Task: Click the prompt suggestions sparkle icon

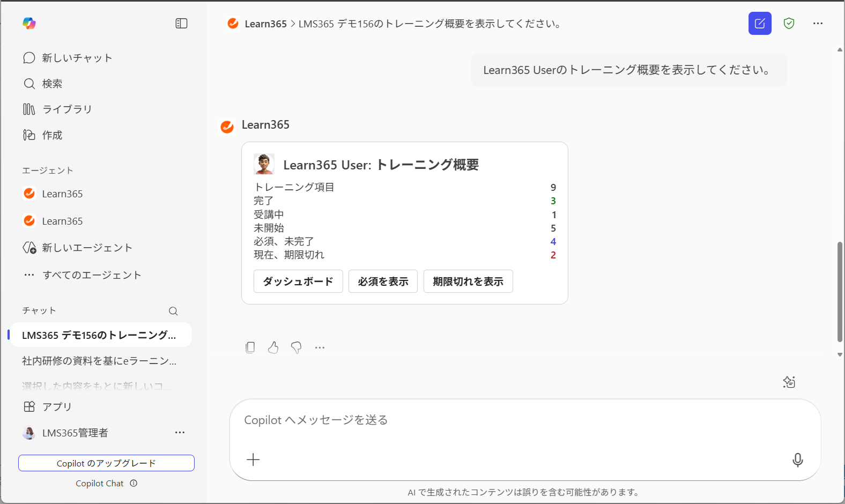Action: [789, 382]
